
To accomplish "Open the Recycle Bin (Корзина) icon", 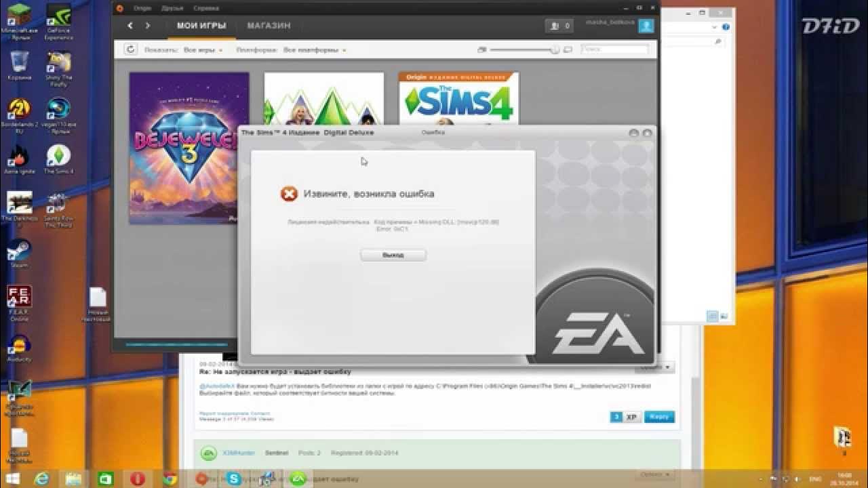I will pos(20,66).
